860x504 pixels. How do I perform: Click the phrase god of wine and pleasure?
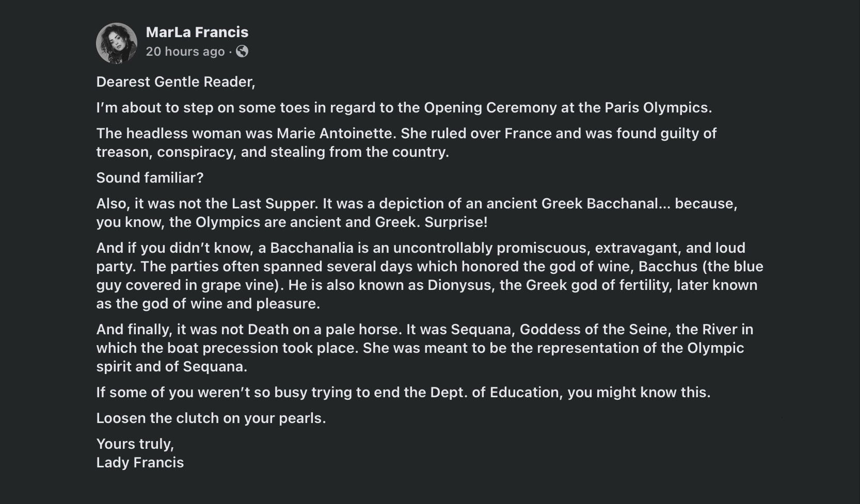[235, 304]
